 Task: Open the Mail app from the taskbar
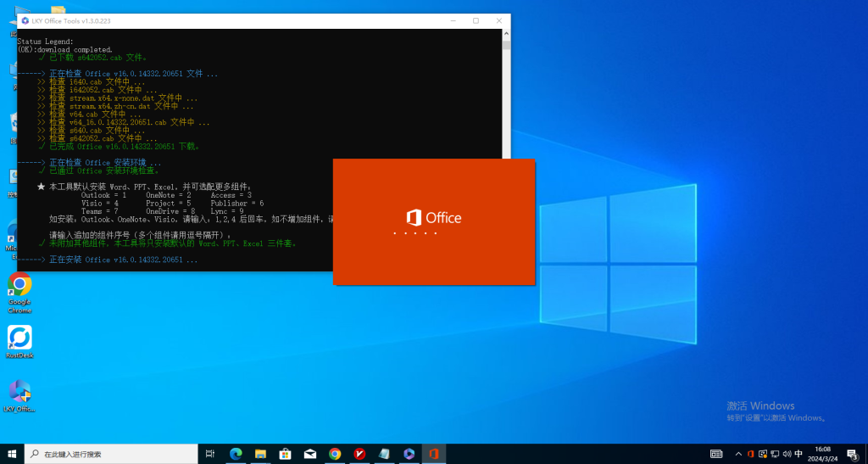click(x=310, y=454)
